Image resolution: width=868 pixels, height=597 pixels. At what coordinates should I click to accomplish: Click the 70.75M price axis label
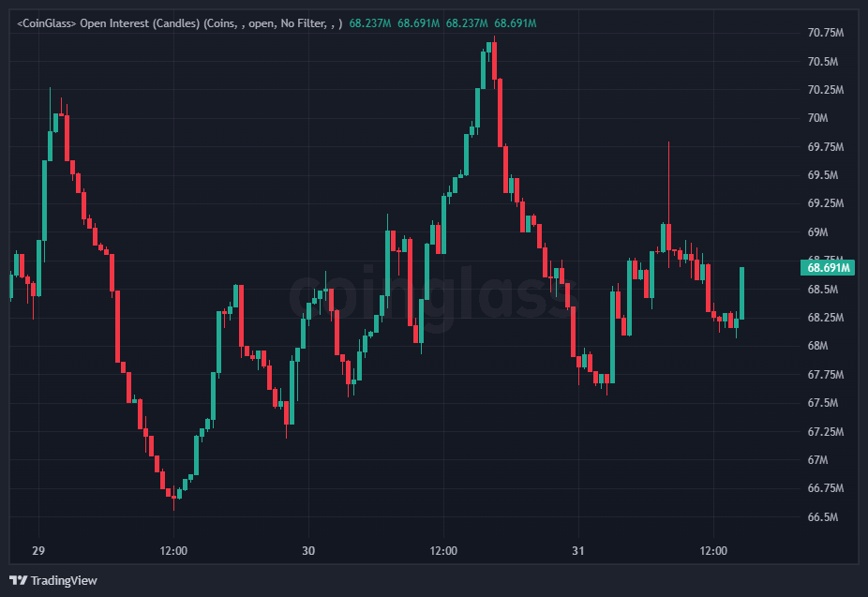coord(826,33)
